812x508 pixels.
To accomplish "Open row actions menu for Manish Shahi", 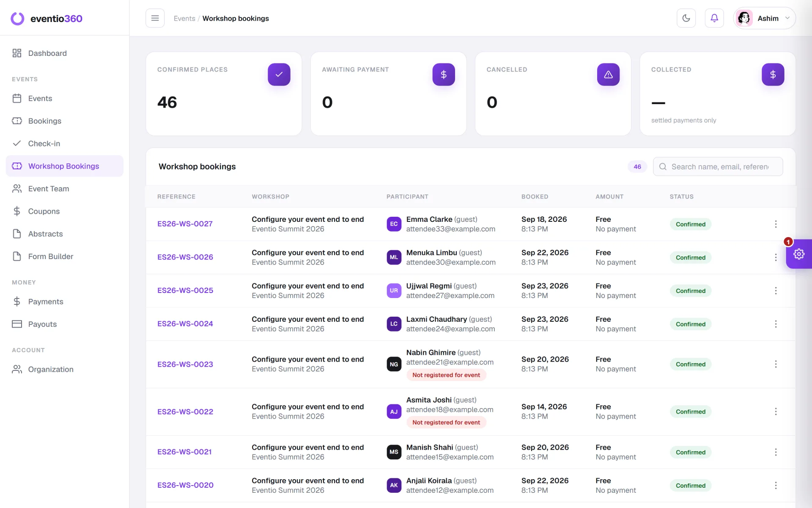I will [x=776, y=452].
